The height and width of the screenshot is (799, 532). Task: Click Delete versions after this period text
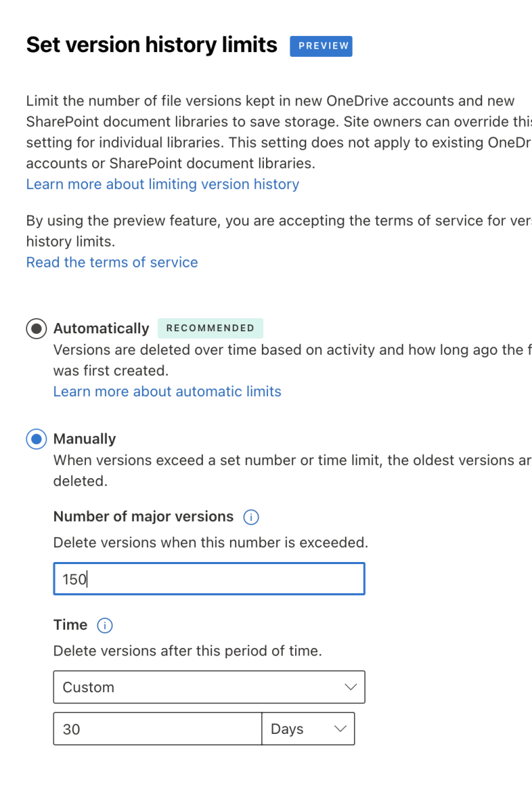coord(188,651)
